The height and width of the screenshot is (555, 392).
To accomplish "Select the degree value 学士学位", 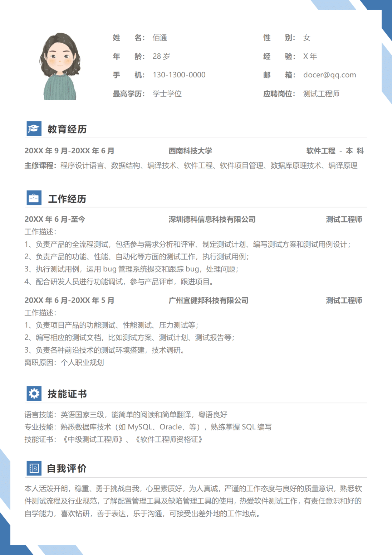I will [x=167, y=94].
